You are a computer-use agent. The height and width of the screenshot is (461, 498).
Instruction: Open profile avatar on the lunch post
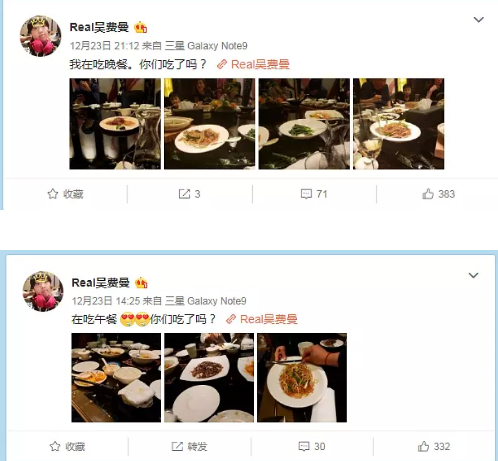43,292
